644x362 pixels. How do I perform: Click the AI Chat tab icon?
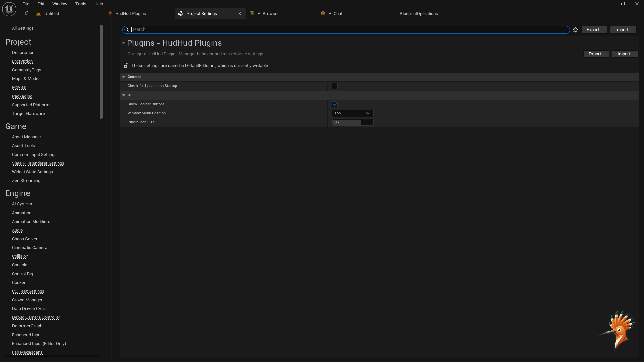[323, 14]
